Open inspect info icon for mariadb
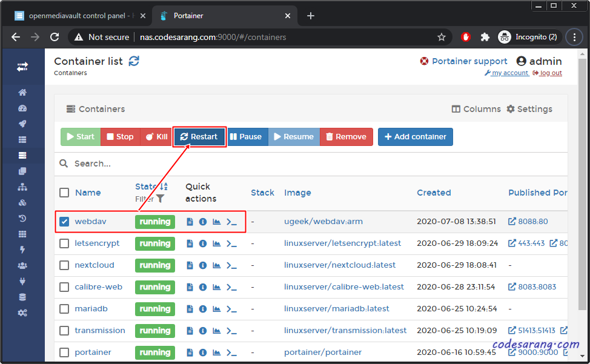 (203, 309)
